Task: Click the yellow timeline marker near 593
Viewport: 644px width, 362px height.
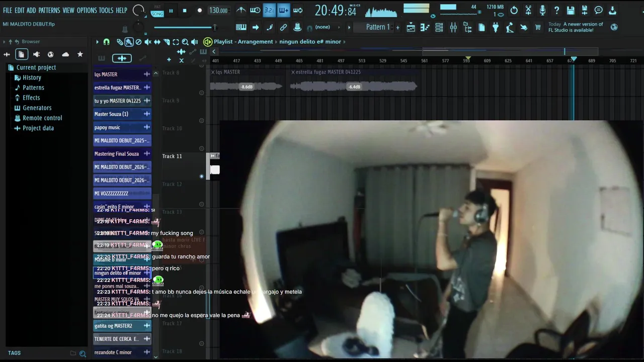Action: coord(468,59)
